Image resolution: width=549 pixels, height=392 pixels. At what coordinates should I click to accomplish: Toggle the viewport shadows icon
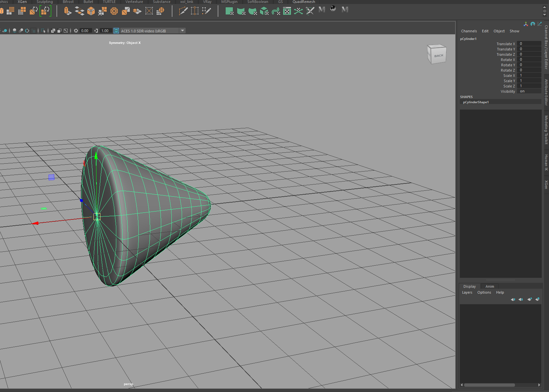[x=14, y=31]
